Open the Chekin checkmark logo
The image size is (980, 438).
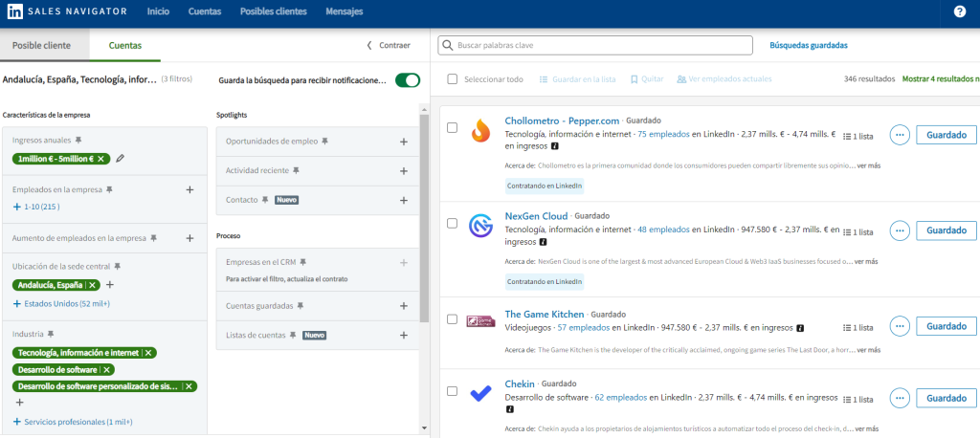[x=480, y=393]
